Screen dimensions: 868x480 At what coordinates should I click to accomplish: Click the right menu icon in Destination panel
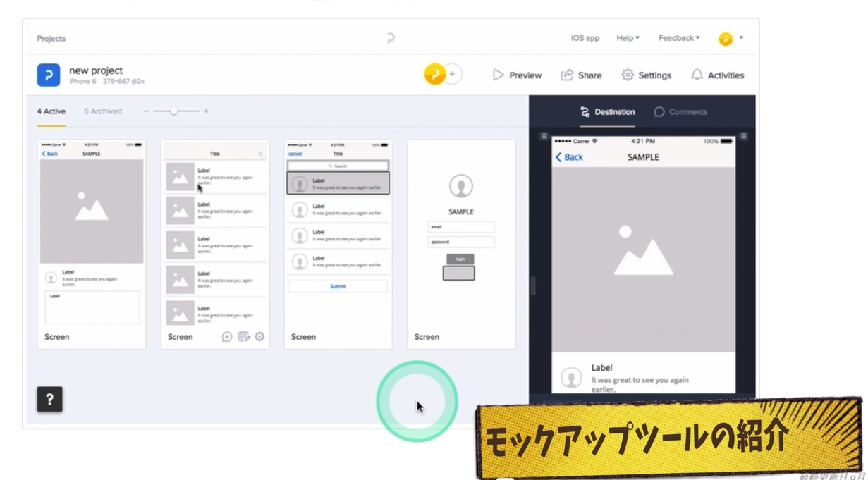click(x=744, y=136)
